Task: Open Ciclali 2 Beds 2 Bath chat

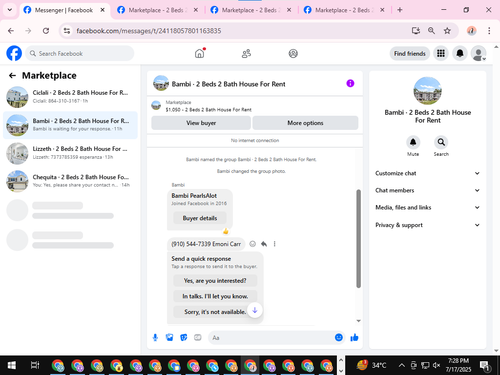Action: 70,97
